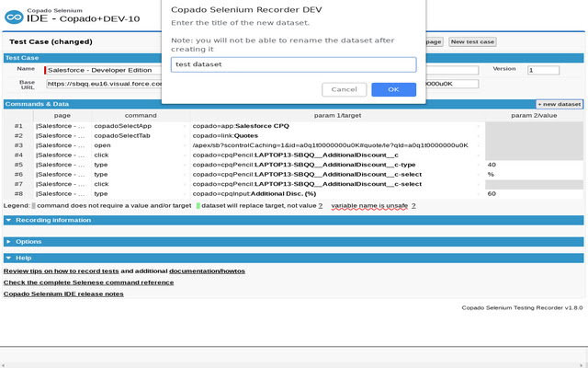The height and width of the screenshot is (368, 588).
Task: Click help '?' next to variable name unsafe
Action: [x=413, y=206]
